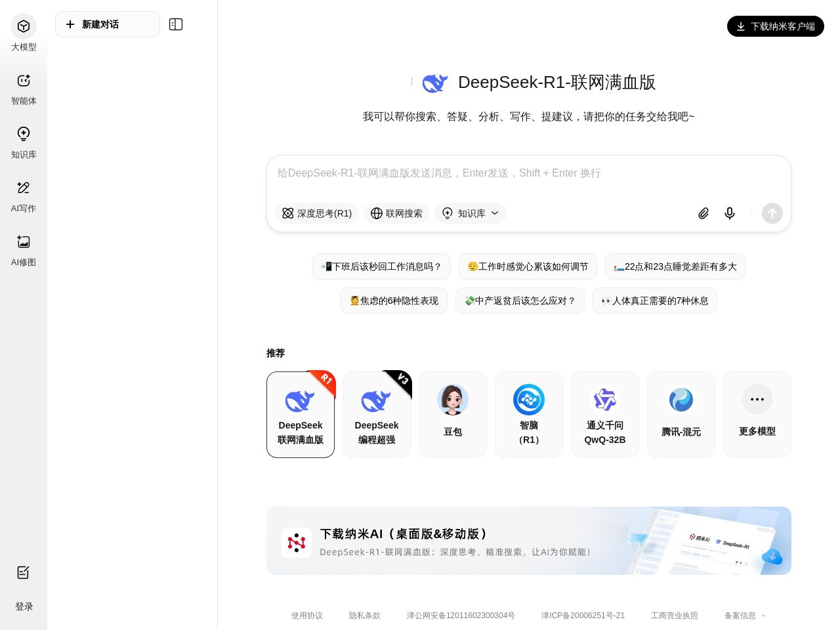Click the paperclip attachment icon

[703, 213]
